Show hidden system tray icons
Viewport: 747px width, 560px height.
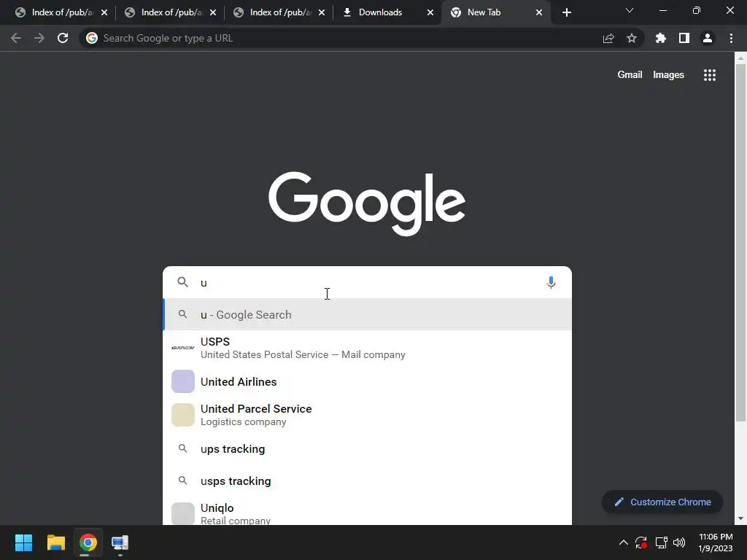click(x=623, y=542)
